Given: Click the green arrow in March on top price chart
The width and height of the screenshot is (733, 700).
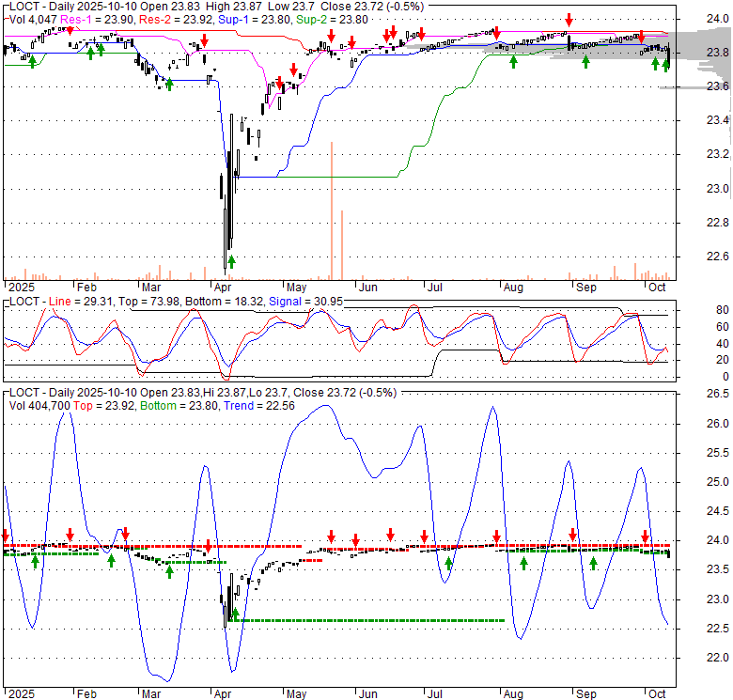Looking at the screenshot, I should 169,85.
